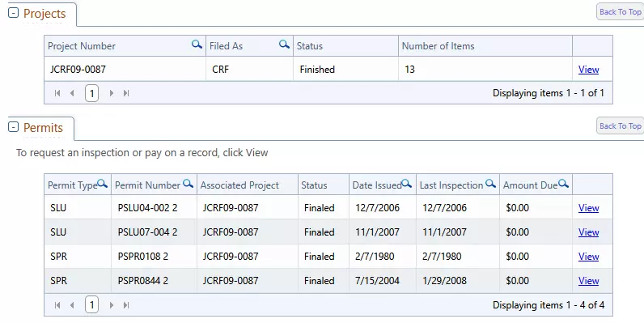Select the Finaled status for PSLU04-002 2
This screenshot has height=323, width=644.
point(324,207)
